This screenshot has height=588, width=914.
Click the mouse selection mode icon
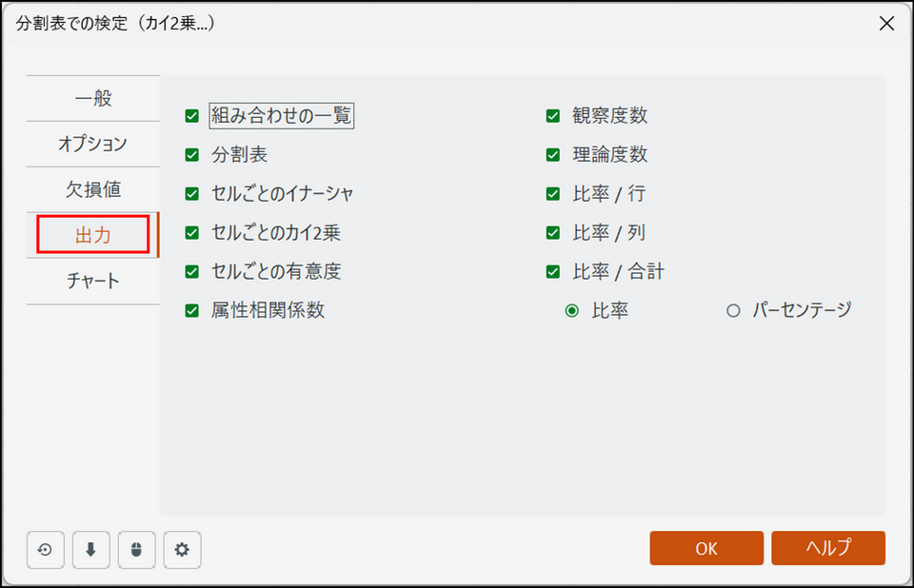[x=136, y=549]
